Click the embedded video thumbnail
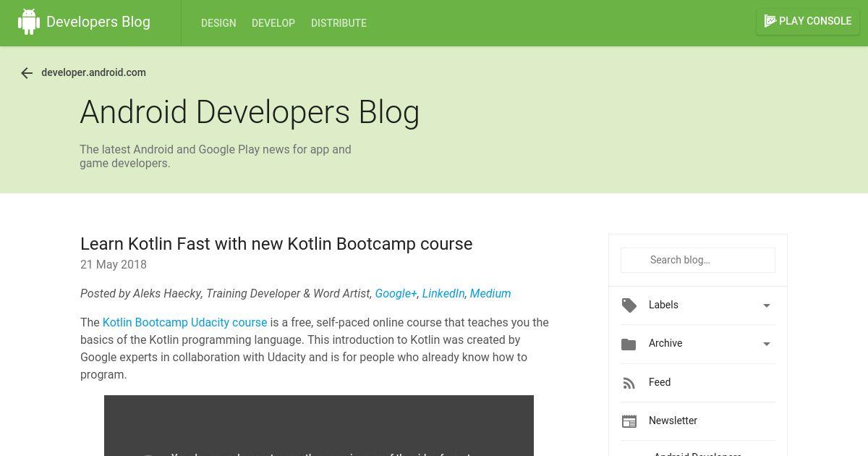The height and width of the screenshot is (456, 868). tap(319, 426)
